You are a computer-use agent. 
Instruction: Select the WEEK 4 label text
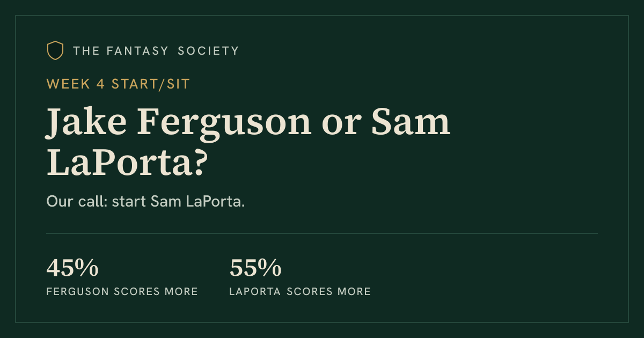point(77,84)
